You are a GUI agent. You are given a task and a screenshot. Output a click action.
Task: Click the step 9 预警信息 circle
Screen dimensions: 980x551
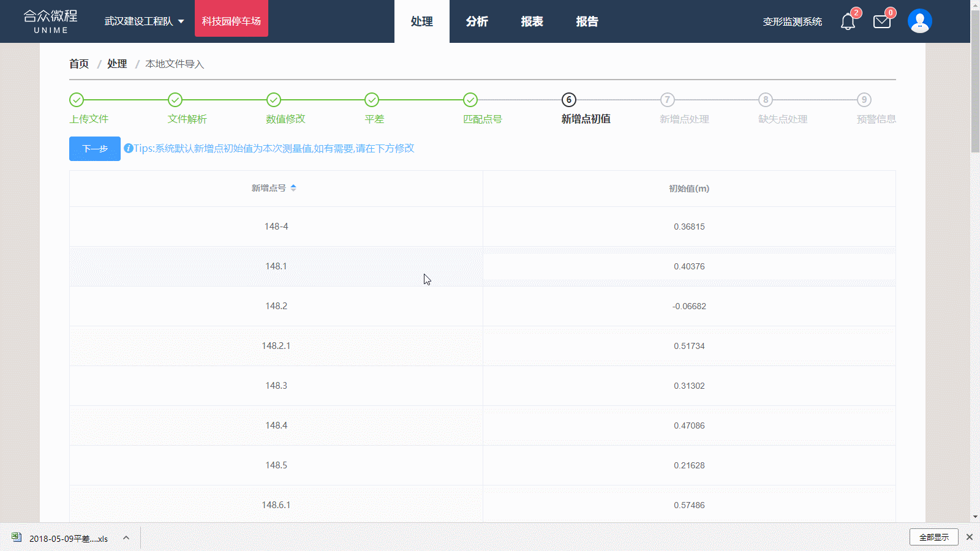click(864, 100)
